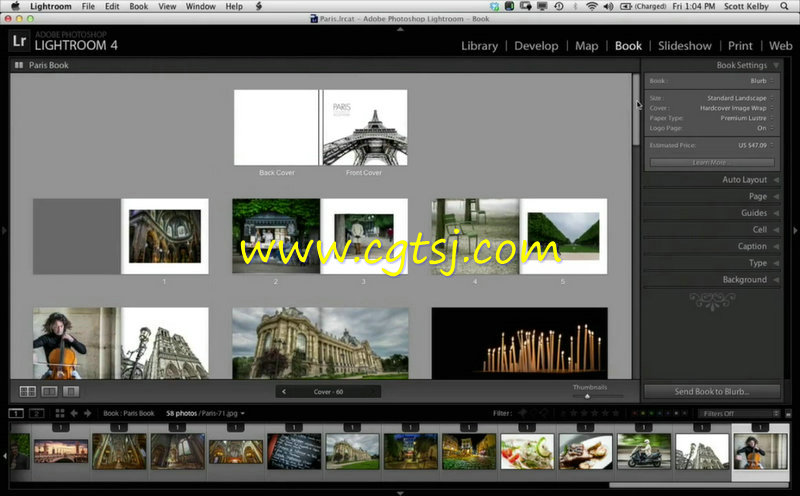Open the Apple menu
The image size is (800, 496).
(x=15, y=6)
